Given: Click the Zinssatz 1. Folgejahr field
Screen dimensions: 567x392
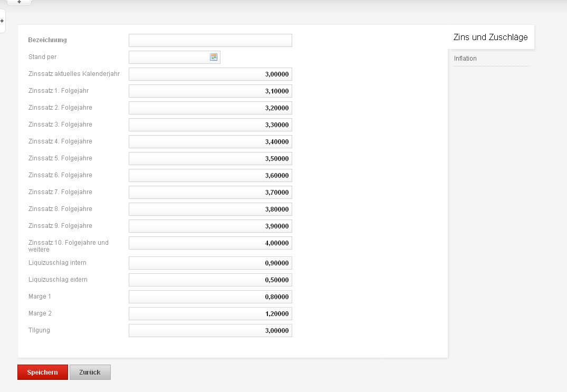Looking at the screenshot, I should click(x=210, y=91).
